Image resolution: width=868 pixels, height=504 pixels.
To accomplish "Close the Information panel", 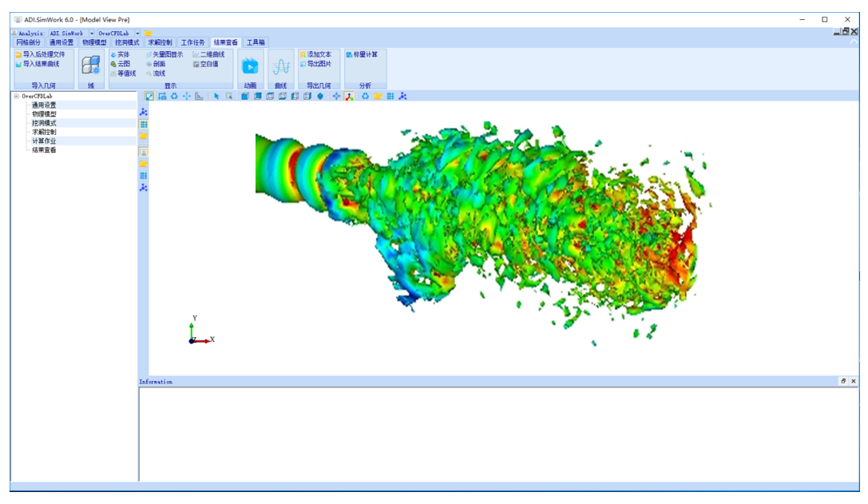I will (853, 381).
